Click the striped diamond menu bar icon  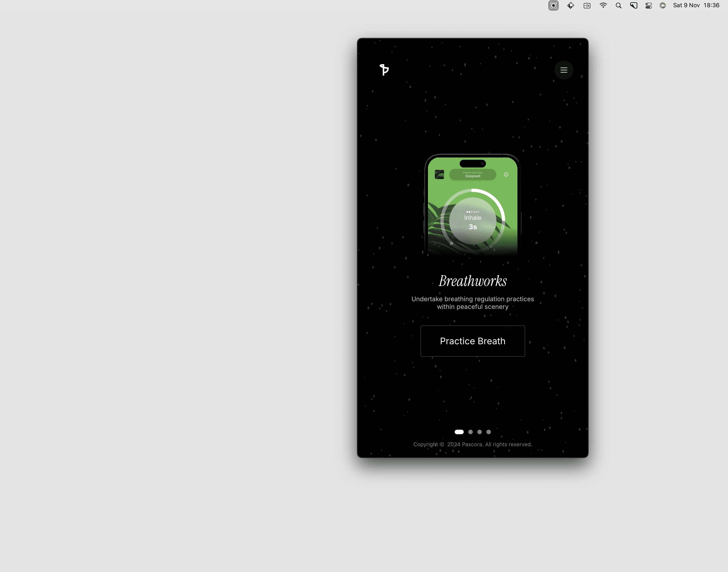tap(571, 5)
